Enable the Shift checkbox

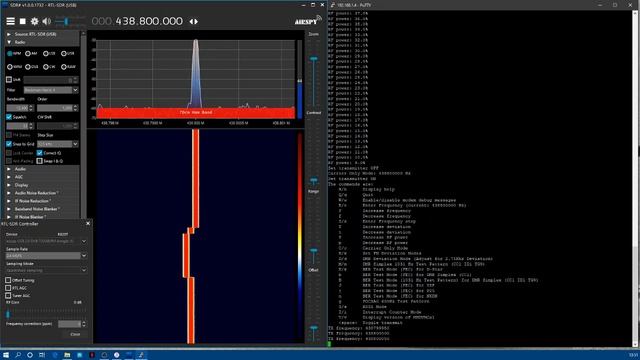click(x=9, y=80)
